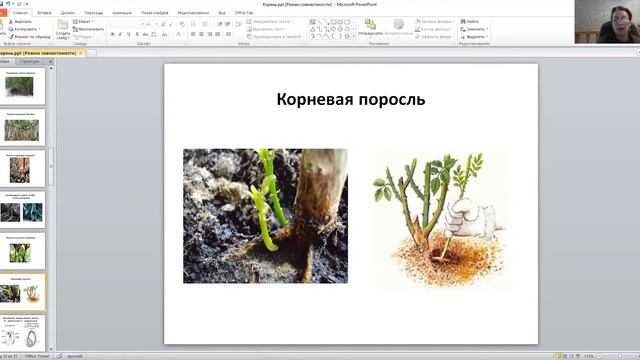This screenshot has width=640, height=360.
Task: Expand the shapes gallery list
Action: (x=353, y=36)
